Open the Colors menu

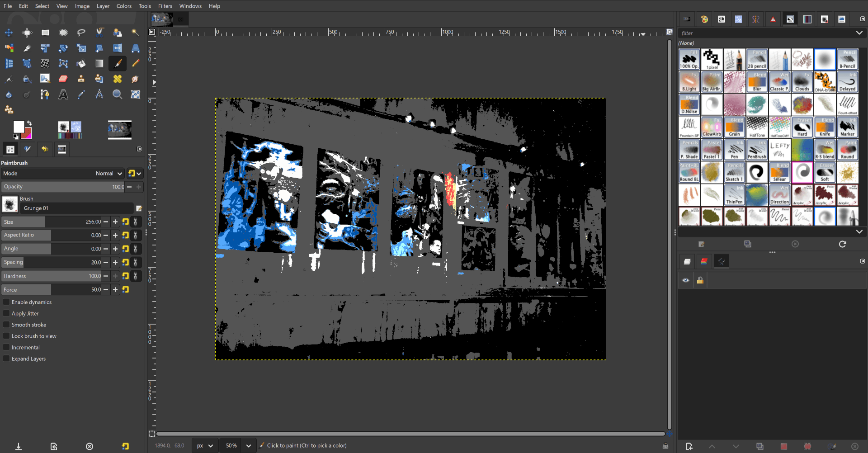click(x=124, y=6)
